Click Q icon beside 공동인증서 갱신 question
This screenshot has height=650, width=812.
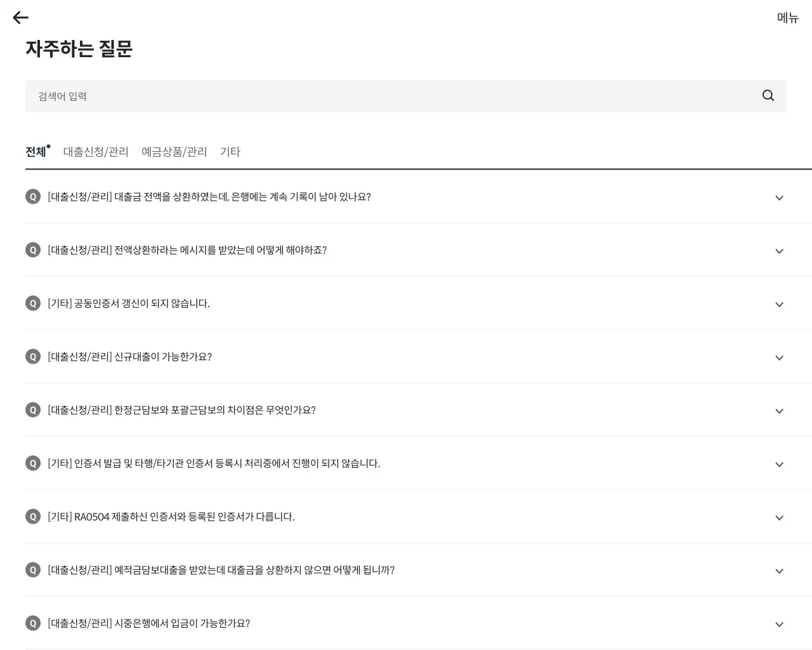click(x=33, y=303)
